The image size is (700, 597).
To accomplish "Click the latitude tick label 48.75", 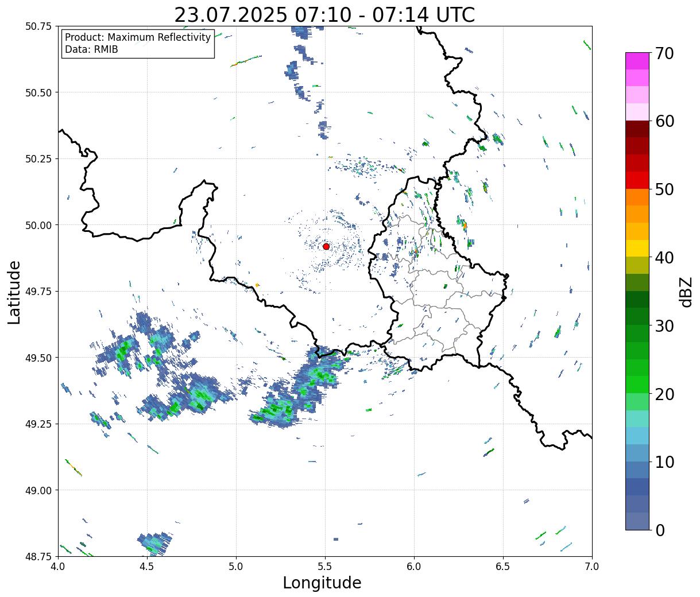I will pyautogui.click(x=38, y=556).
